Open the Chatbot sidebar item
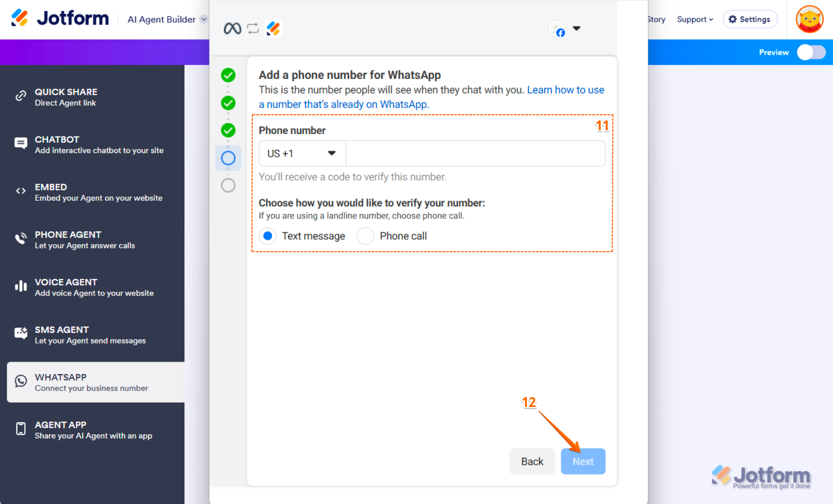 tap(96, 145)
